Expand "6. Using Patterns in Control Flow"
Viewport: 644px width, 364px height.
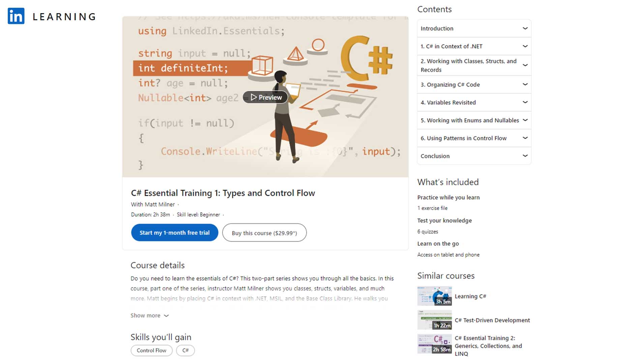pyautogui.click(x=473, y=138)
